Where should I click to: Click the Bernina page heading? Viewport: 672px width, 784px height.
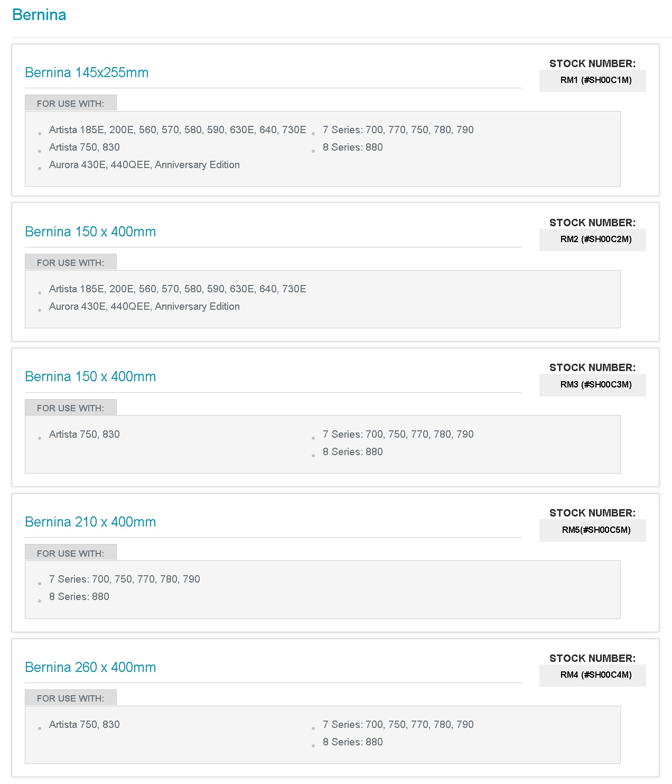pos(39,15)
